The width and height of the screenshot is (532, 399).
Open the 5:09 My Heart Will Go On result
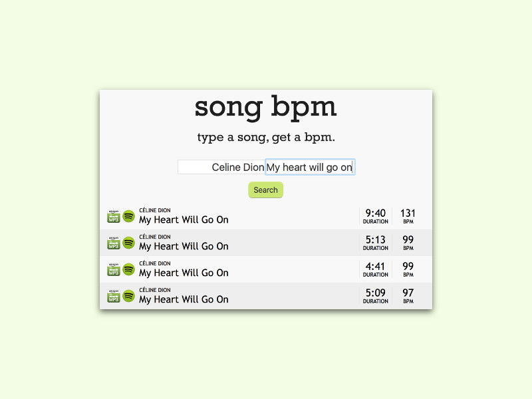point(184,299)
